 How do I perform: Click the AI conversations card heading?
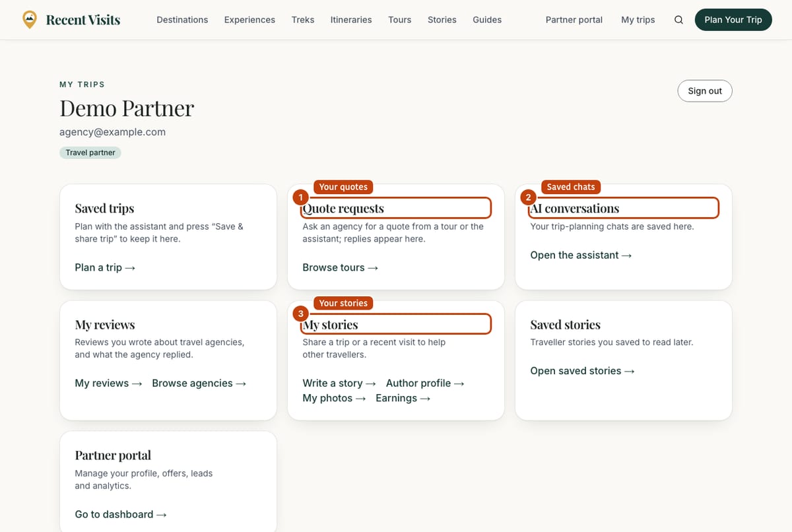(575, 209)
